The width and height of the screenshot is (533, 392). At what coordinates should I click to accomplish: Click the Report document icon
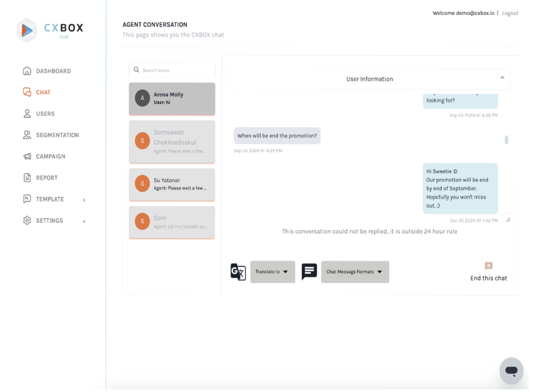[27, 178]
